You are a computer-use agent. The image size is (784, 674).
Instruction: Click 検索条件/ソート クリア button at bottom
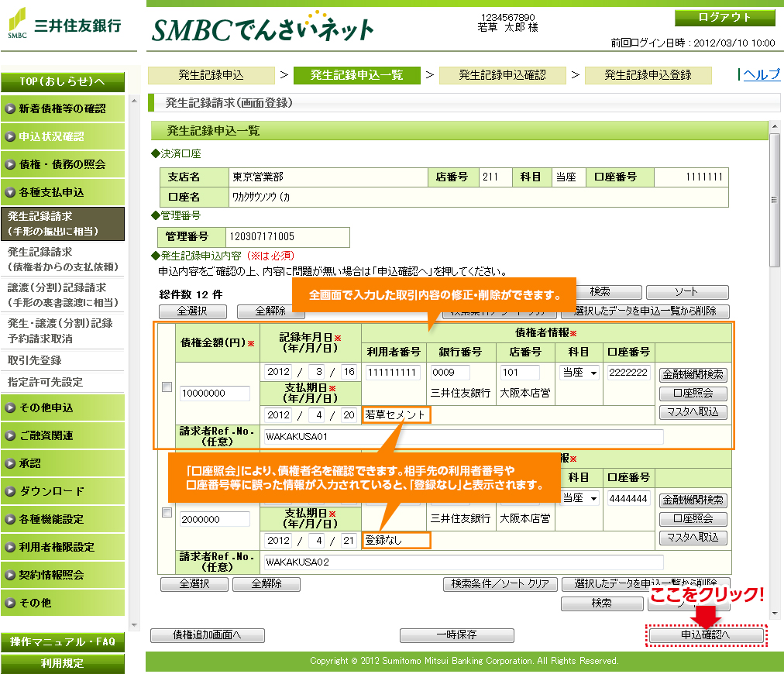coord(500,584)
